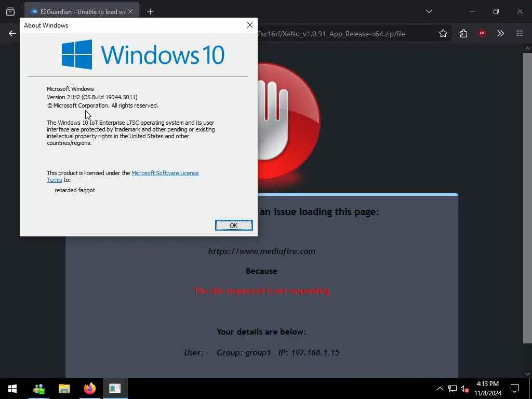The image size is (532, 399).
Task: Switch to Firefox in the taskbar
Action: [x=89, y=389]
